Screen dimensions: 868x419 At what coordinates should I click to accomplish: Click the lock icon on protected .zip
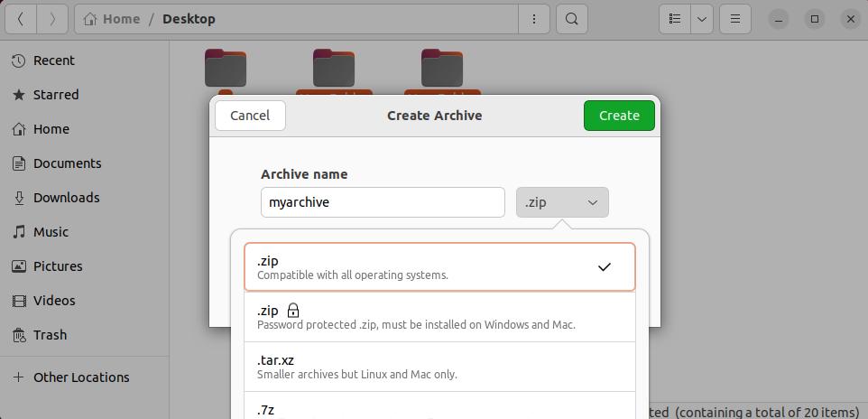pyautogui.click(x=293, y=311)
